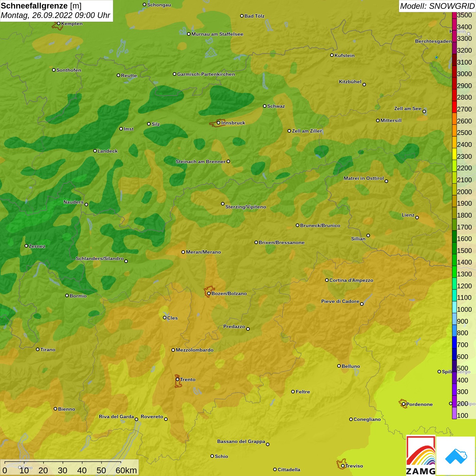Screen dimensions: 476x476
Task: Click the Lienz location dot
Action: 417,218
